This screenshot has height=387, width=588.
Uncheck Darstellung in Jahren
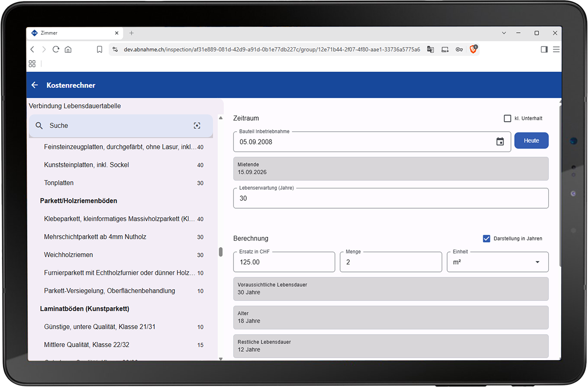(486, 239)
